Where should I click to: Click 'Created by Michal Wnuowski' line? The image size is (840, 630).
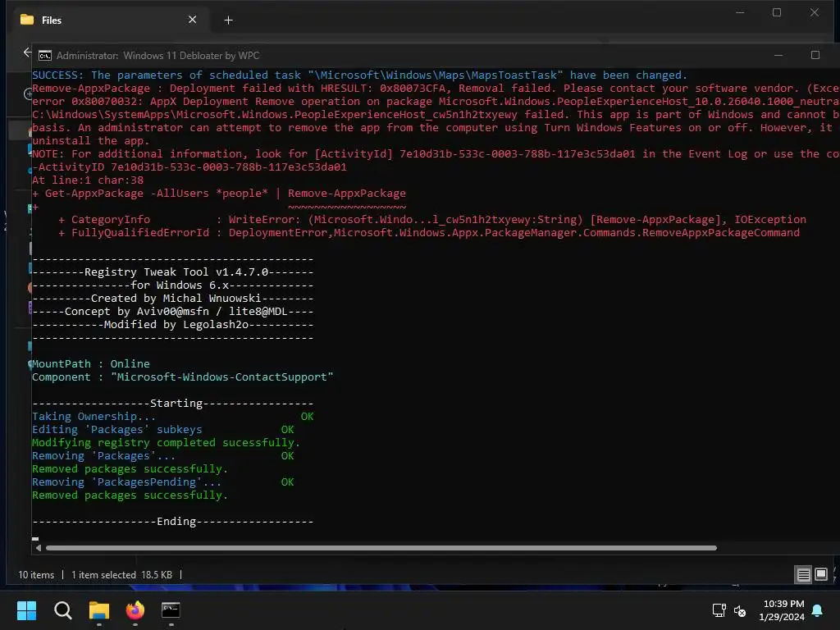tap(172, 299)
